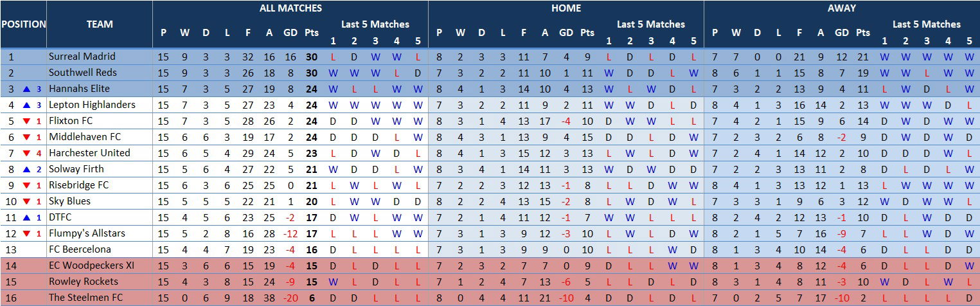This screenshot has width=980, height=306.
Task: Click the POSITION column header
Action: click(23, 24)
